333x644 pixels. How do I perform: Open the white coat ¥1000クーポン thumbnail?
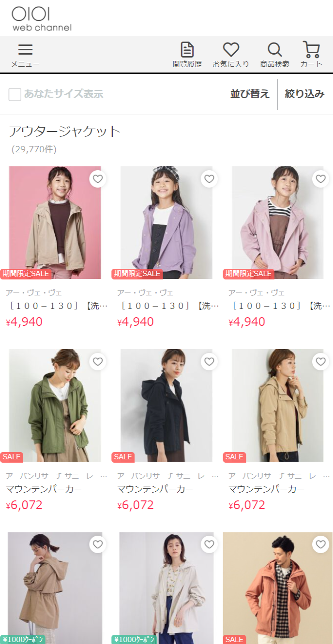[x=166, y=588]
